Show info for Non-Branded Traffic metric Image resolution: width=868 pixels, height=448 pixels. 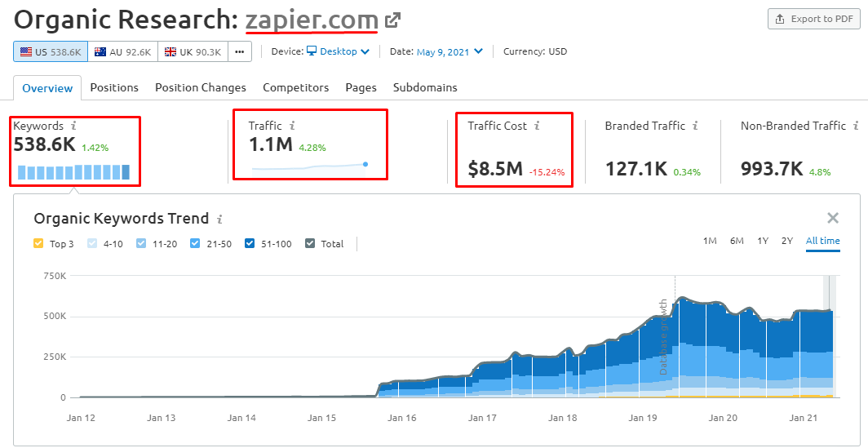pyautogui.click(x=856, y=126)
